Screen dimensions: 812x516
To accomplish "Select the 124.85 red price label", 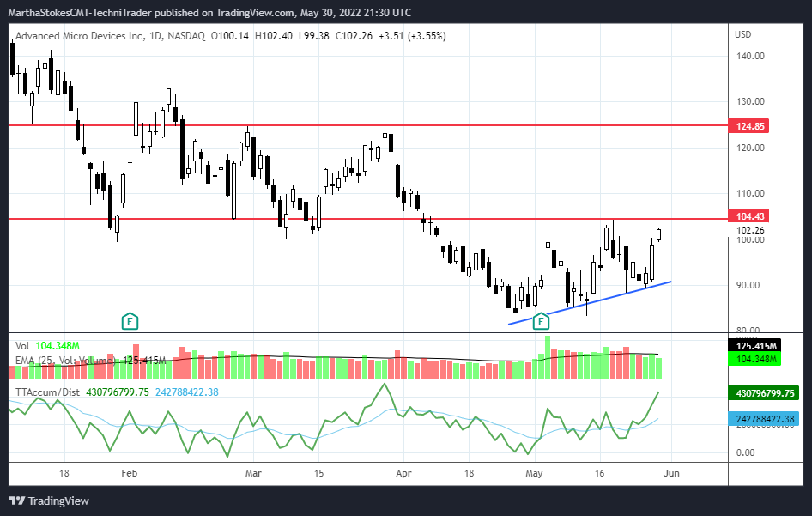I will pos(748,126).
